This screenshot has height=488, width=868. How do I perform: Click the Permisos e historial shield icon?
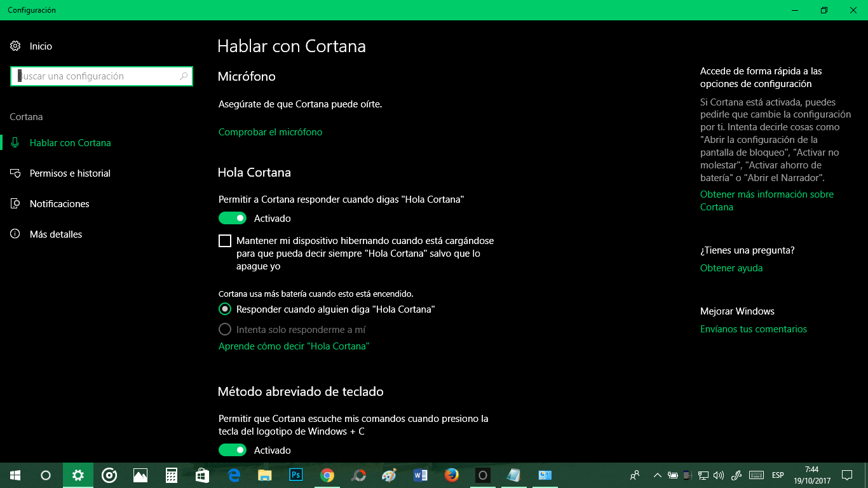point(15,173)
